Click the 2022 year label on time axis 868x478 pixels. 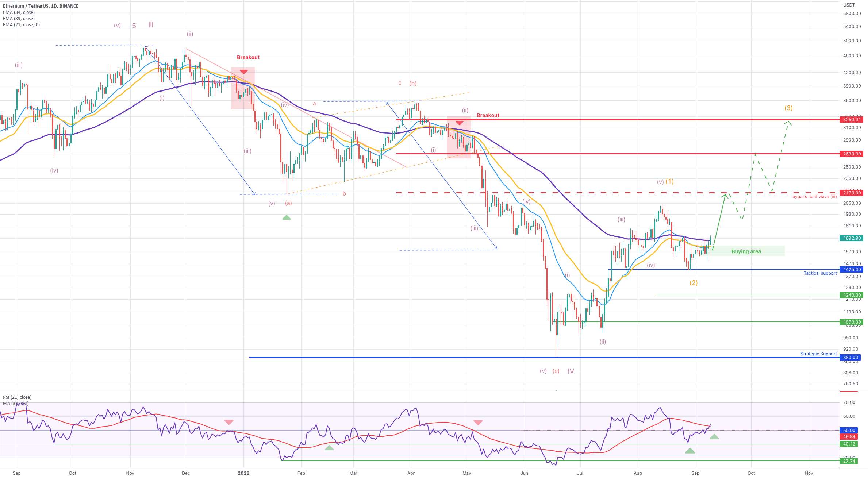click(x=243, y=473)
